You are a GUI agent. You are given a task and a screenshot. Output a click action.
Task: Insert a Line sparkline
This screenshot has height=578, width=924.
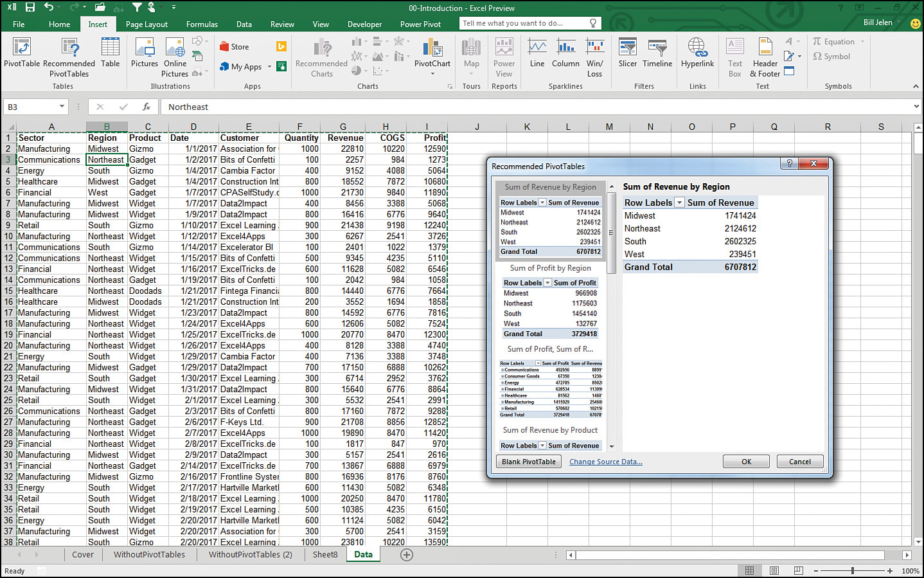[537, 52]
